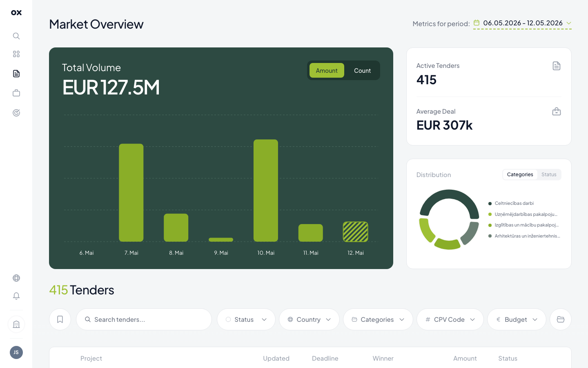Click the 9. Mai bar in chart
This screenshot has height=368, width=588.
click(221, 240)
